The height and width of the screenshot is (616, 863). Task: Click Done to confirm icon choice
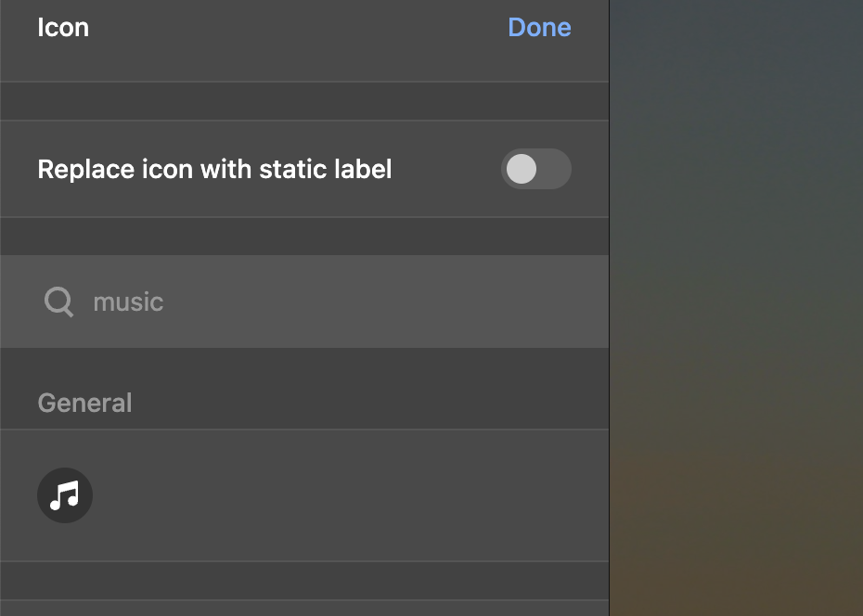539,27
